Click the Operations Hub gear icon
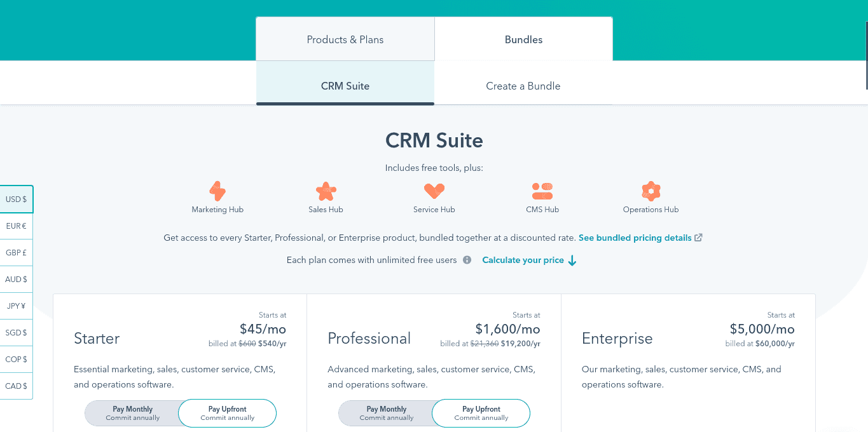868x432 pixels. 651,191
